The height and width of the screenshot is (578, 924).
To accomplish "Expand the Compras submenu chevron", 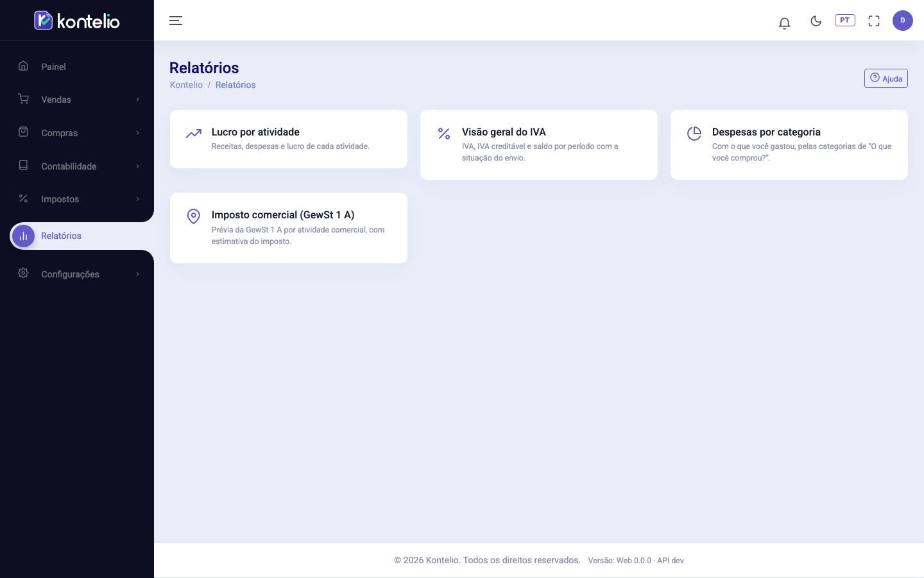I will [137, 133].
